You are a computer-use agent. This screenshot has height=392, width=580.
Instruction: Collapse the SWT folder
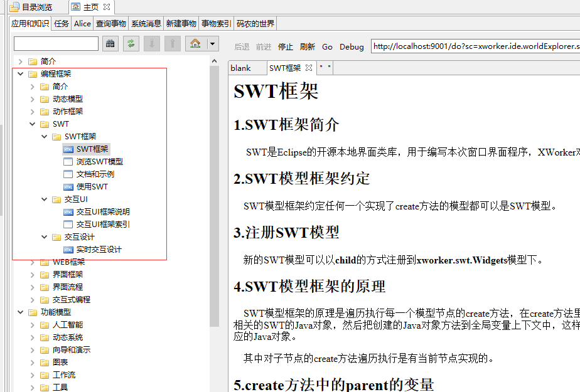coord(33,124)
